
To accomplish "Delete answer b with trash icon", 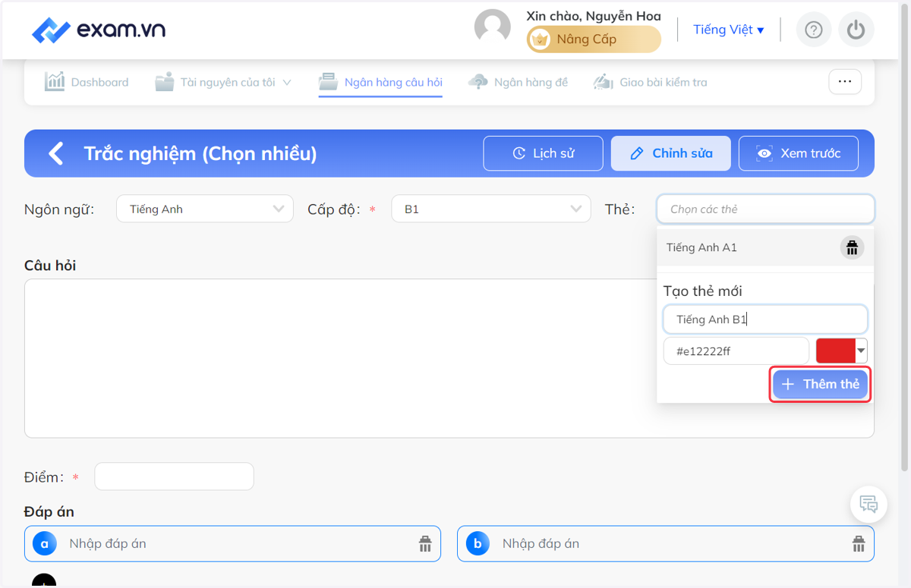I will coord(859,543).
